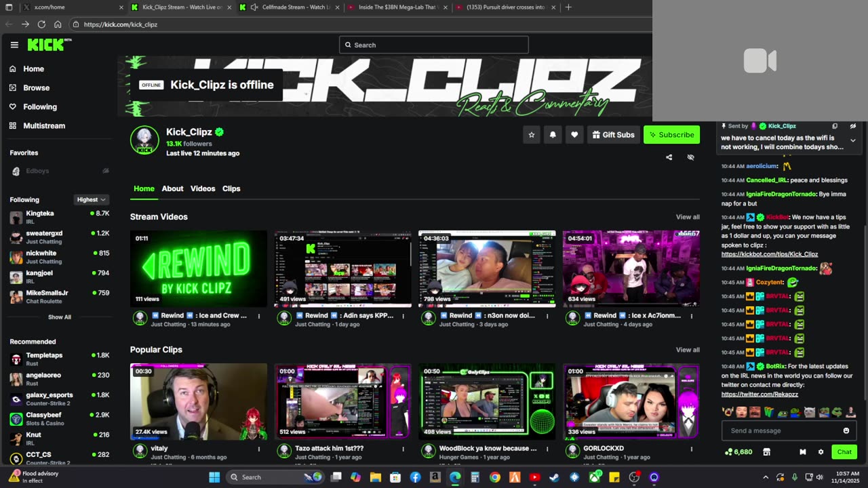Expand the pinned chat message chevron

[852, 140]
